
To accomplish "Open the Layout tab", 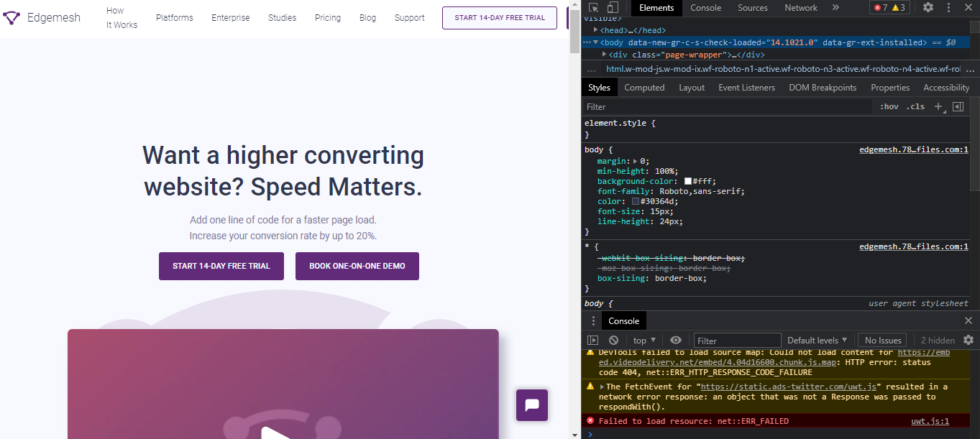I will tap(692, 88).
